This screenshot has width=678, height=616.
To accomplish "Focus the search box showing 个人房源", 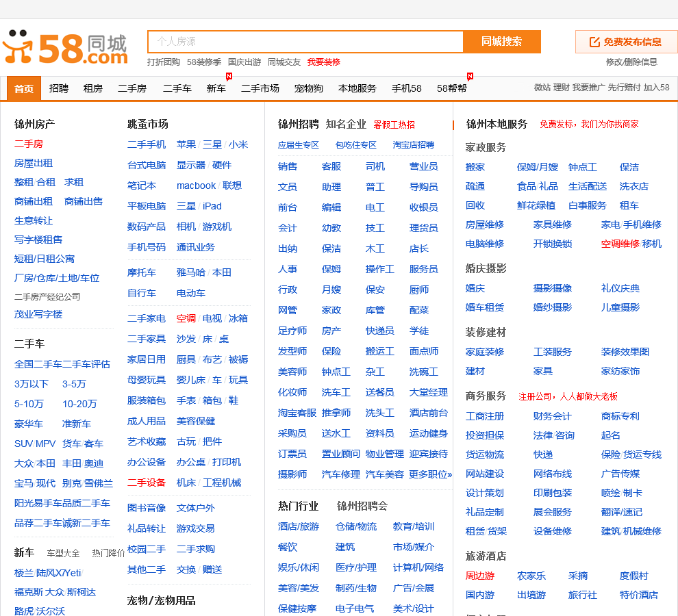I will (305, 42).
